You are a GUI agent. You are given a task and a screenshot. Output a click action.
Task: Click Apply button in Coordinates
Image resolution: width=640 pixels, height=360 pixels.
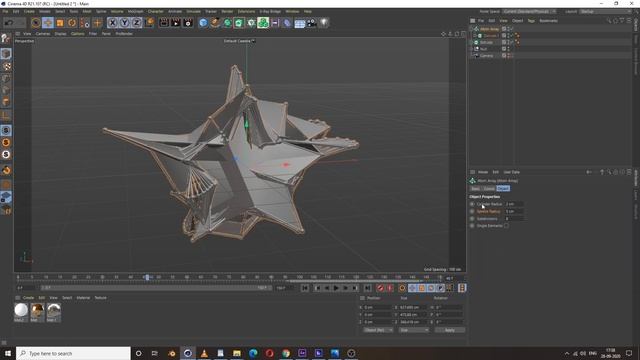click(449, 330)
